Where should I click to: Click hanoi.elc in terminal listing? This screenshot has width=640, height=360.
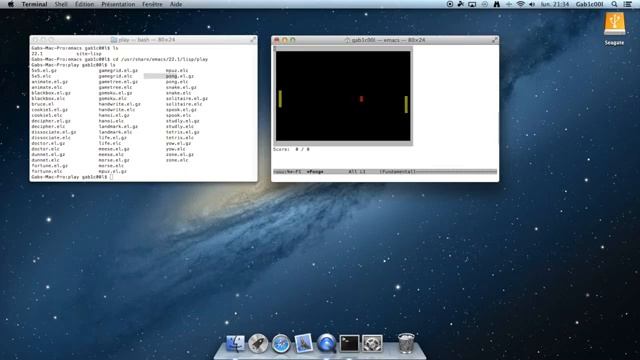click(x=111, y=121)
